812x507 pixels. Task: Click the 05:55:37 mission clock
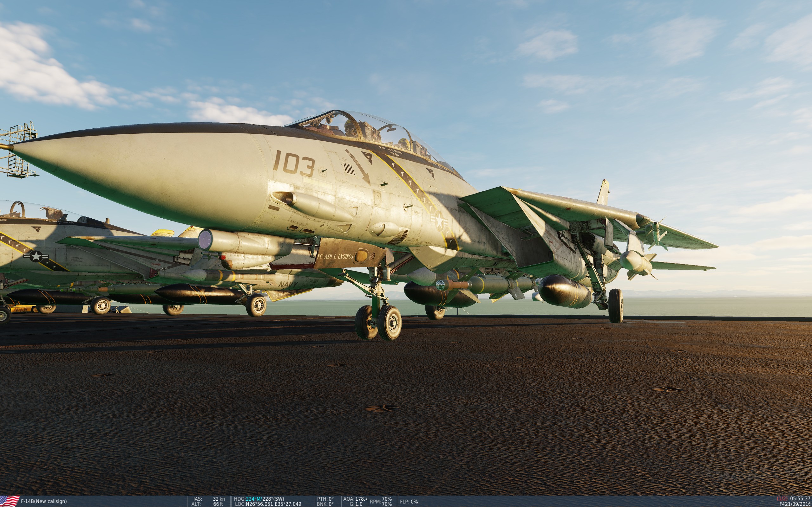point(800,499)
